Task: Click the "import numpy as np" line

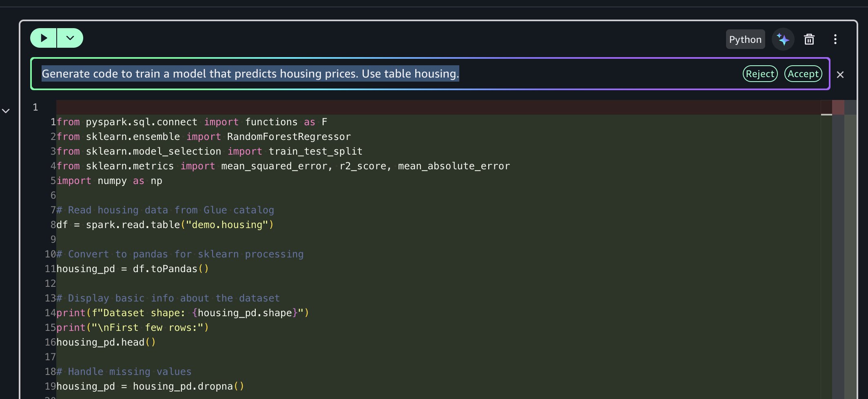Action: [x=109, y=181]
